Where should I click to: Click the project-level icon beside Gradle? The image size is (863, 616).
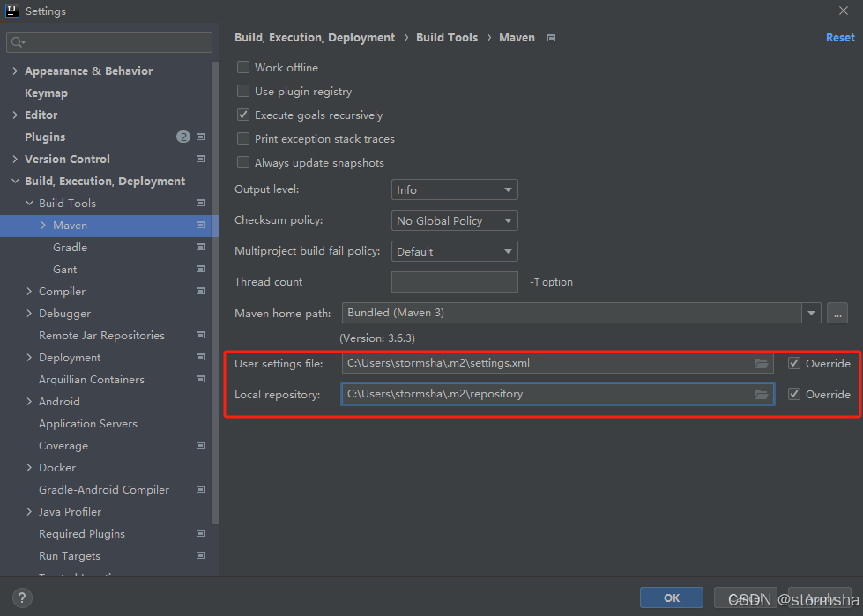[200, 247]
